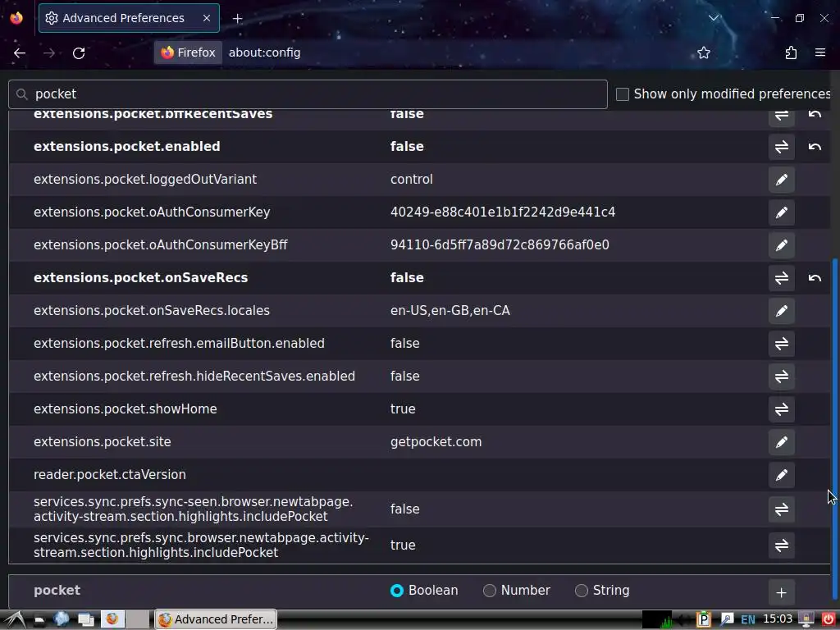
Task: Select String type radio button
Action: coord(582,591)
